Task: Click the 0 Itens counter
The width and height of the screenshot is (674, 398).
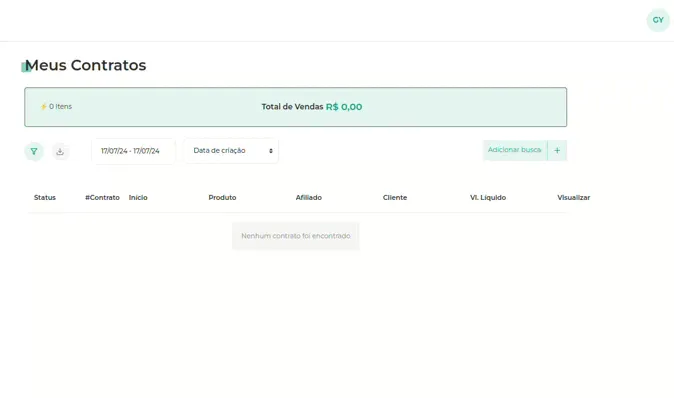Action: point(60,107)
